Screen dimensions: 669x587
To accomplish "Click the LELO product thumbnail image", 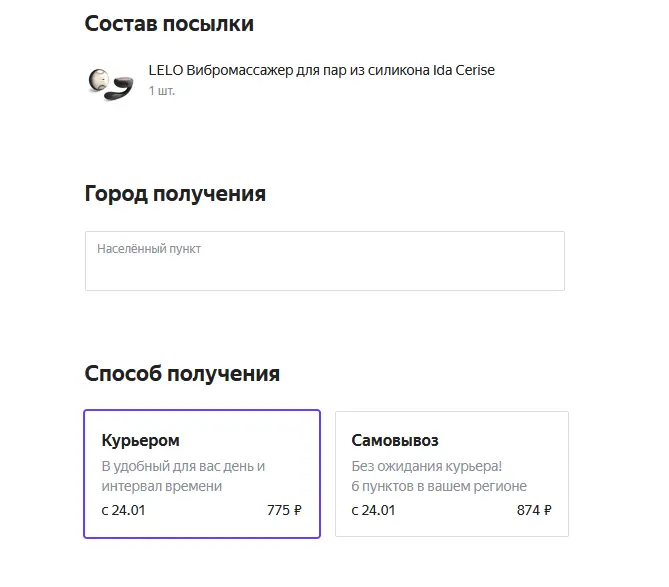I will 111,84.
